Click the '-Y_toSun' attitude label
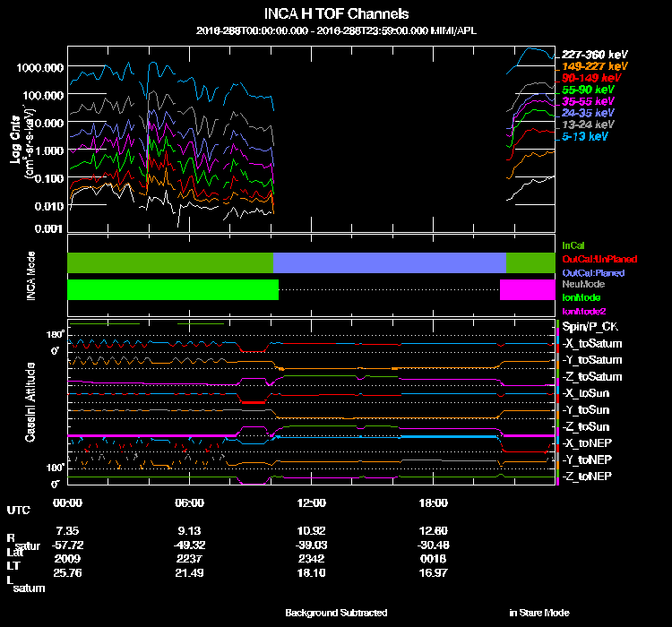This screenshot has width=672, height=627. coord(585,410)
